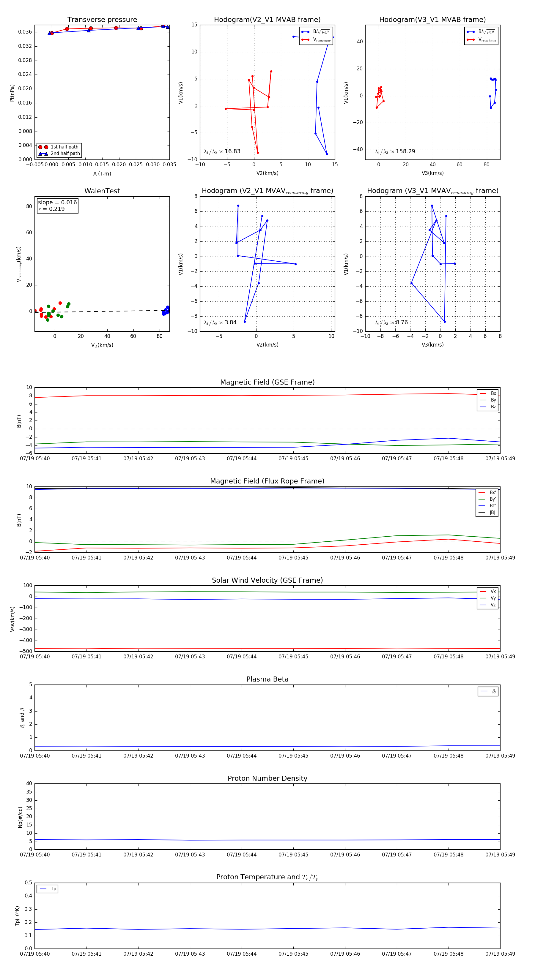Click the 'Np(#/cc)' y-axis label
Screen dimensions: 535x980
tap(20, 817)
